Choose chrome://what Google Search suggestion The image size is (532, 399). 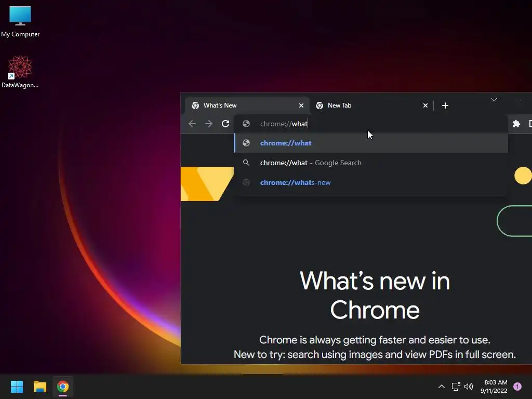(x=371, y=163)
